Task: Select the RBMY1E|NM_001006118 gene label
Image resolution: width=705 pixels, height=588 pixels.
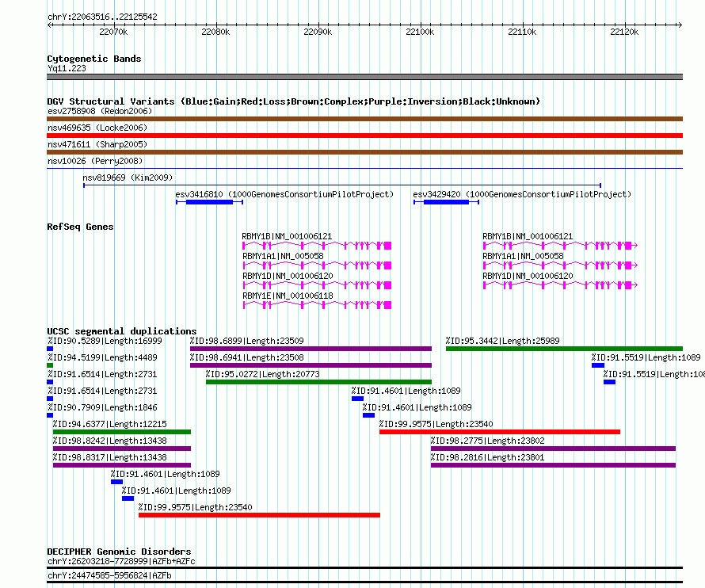Action: pos(288,296)
